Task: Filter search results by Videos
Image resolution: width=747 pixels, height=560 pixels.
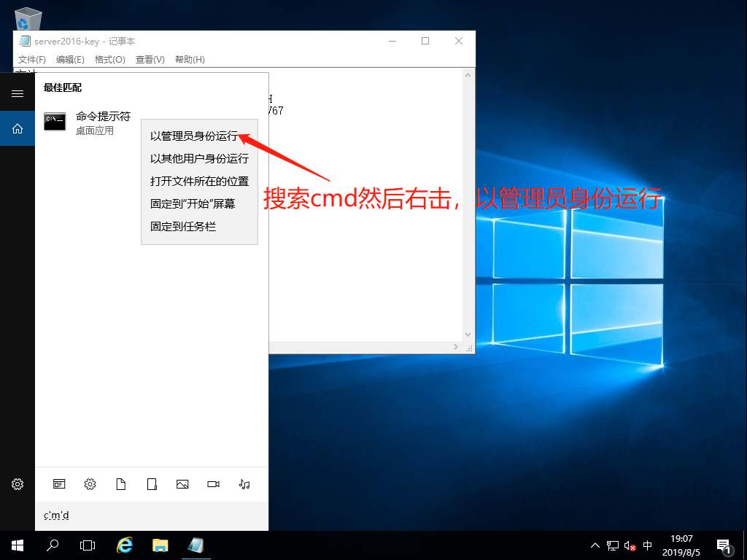Action: 214,484
